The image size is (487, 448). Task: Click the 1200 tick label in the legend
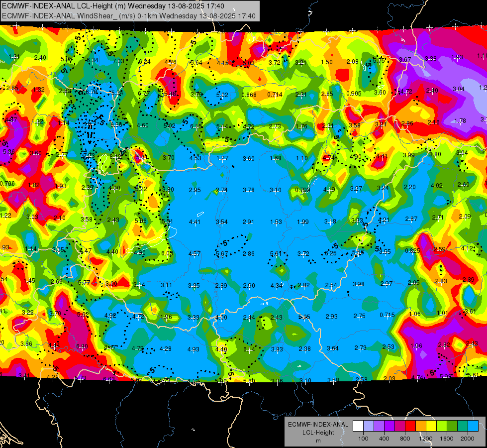426,439
